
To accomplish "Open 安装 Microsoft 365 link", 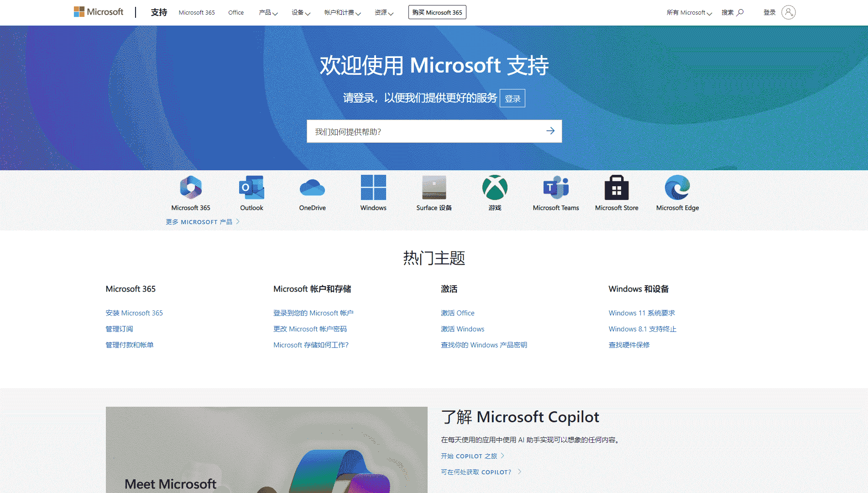I will [x=134, y=313].
